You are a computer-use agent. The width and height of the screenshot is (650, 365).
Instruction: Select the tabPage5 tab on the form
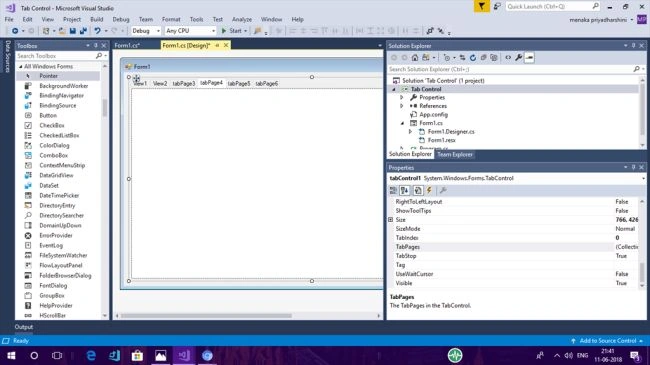point(239,83)
